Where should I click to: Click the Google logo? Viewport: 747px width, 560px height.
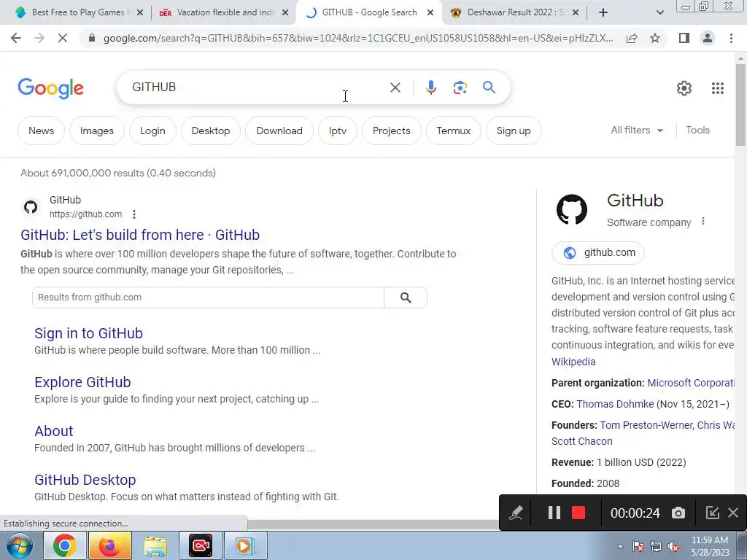pyautogui.click(x=51, y=88)
